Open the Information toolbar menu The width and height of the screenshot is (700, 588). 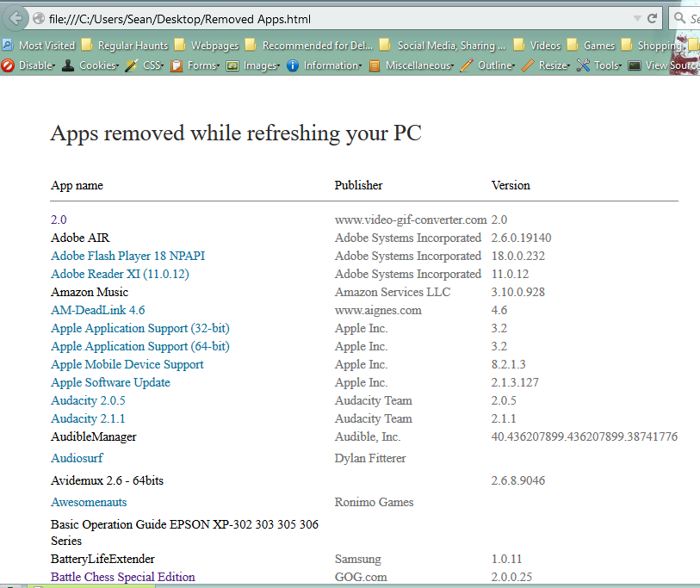click(x=332, y=65)
